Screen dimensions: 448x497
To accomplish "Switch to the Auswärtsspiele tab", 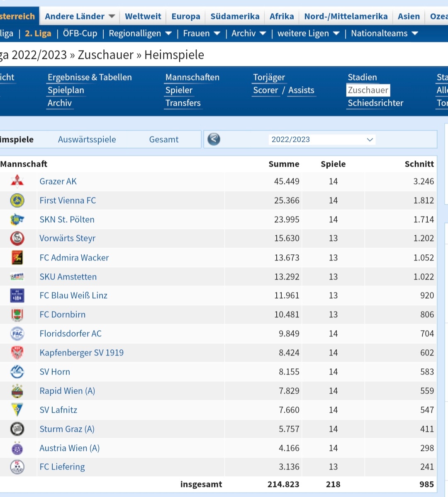I will pyautogui.click(x=87, y=139).
